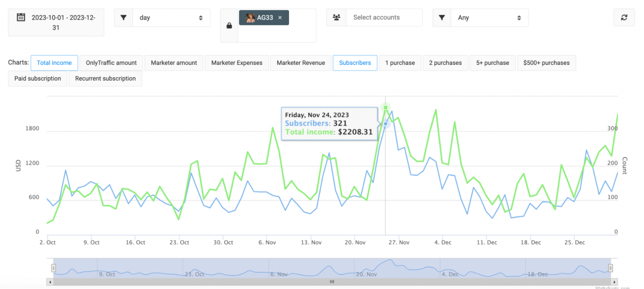The width and height of the screenshot is (644, 289).
Task: Select the OnlyTraffic amount chart
Action: point(111,63)
